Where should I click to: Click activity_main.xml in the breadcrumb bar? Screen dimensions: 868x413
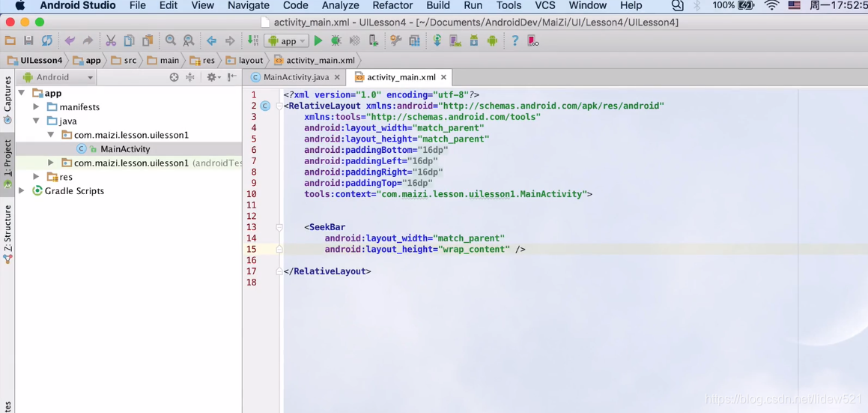(315, 61)
